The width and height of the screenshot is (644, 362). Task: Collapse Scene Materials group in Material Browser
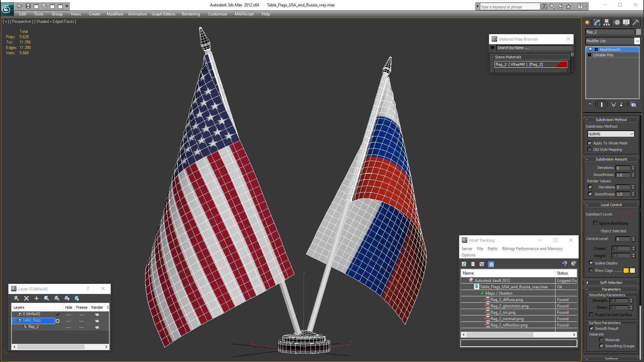point(493,57)
